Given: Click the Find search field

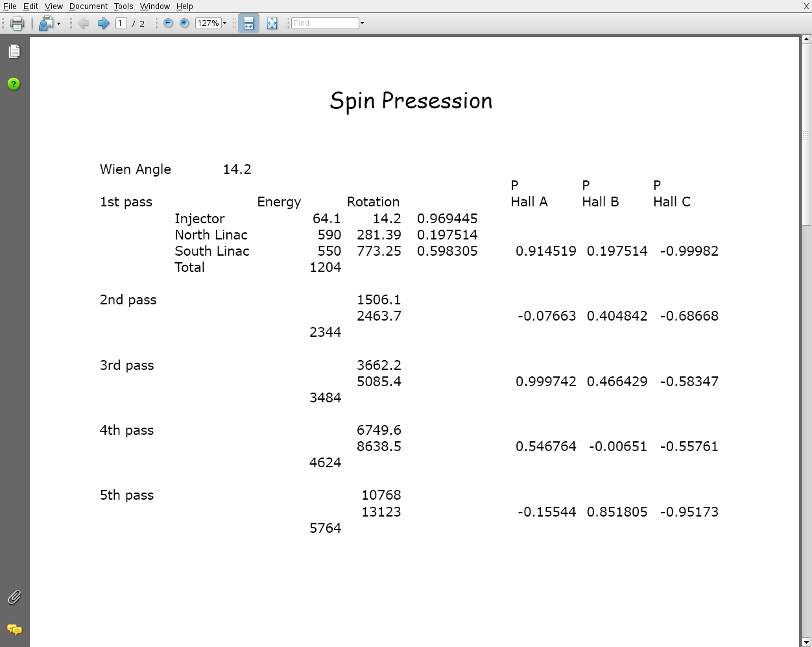Looking at the screenshot, I should click(325, 23).
